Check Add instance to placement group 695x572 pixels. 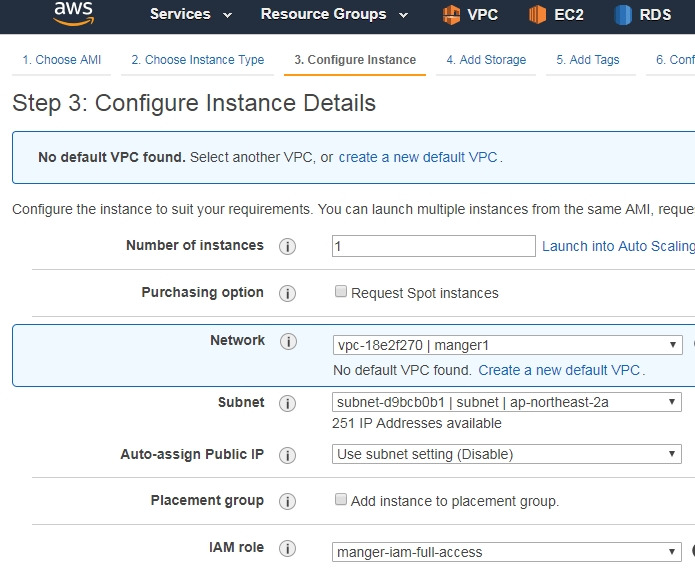[341, 499]
